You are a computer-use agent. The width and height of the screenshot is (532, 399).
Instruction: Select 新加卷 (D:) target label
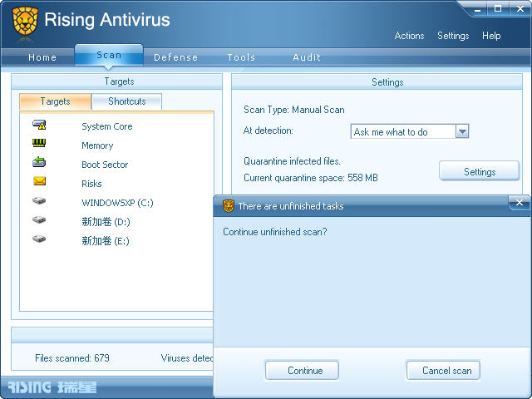point(106,222)
